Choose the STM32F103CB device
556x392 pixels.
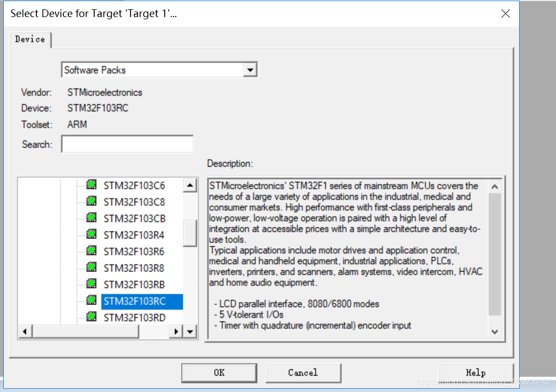[x=135, y=219]
